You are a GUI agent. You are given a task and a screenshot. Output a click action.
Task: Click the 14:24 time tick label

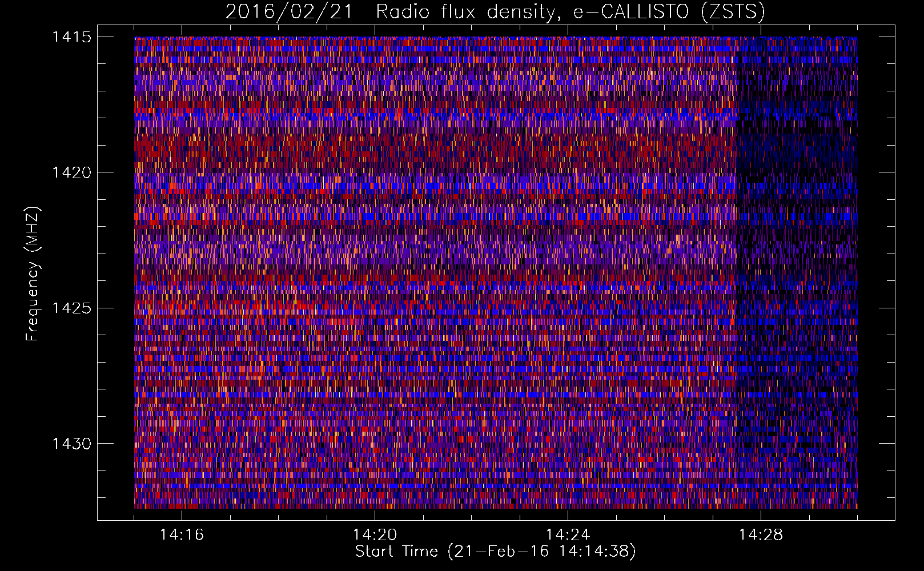(568, 535)
